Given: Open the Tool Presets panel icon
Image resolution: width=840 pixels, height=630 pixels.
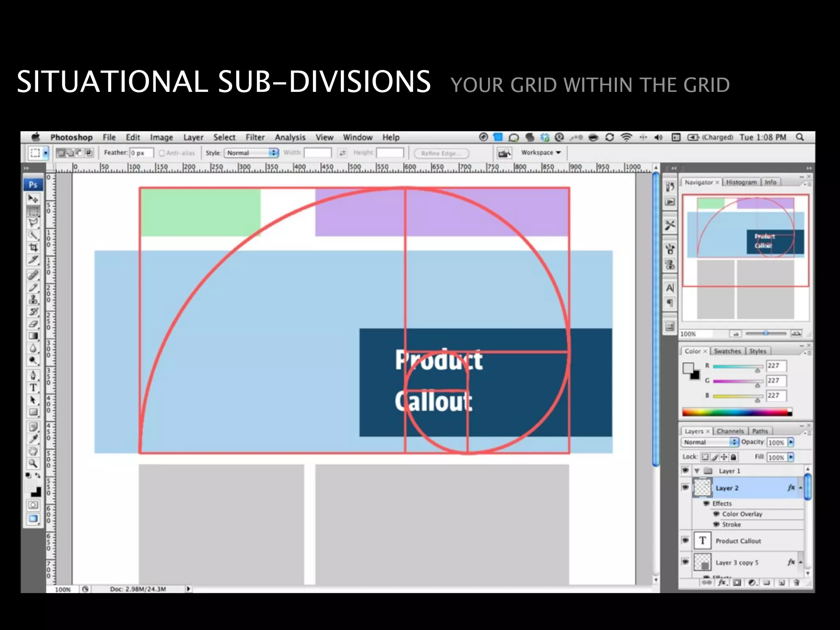Looking at the screenshot, I should coord(670,225).
